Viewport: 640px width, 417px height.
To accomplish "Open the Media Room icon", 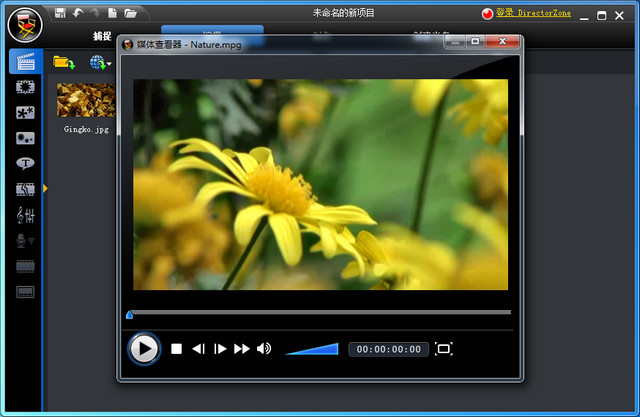I will pos(25,61).
